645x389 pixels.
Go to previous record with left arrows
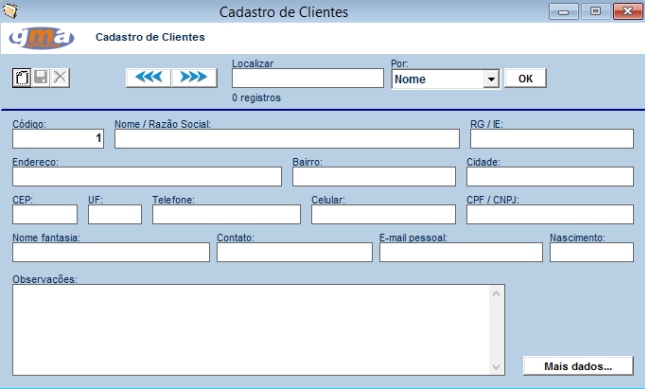tap(148, 77)
